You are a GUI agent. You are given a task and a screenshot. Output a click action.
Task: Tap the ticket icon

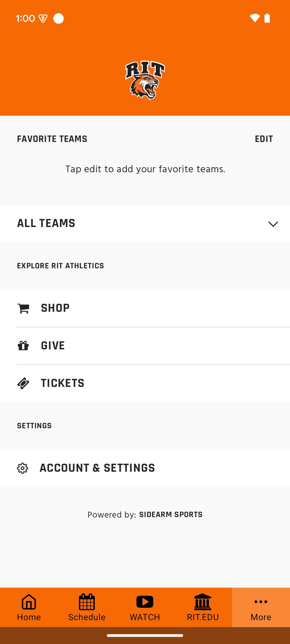[23, 383]
